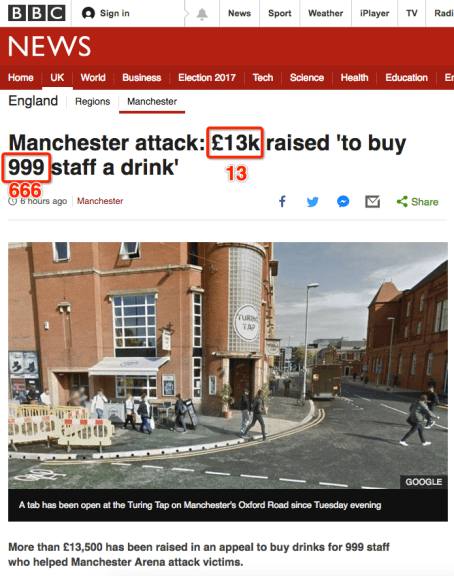Open iPlayer from the top bar

pos(374,14)
